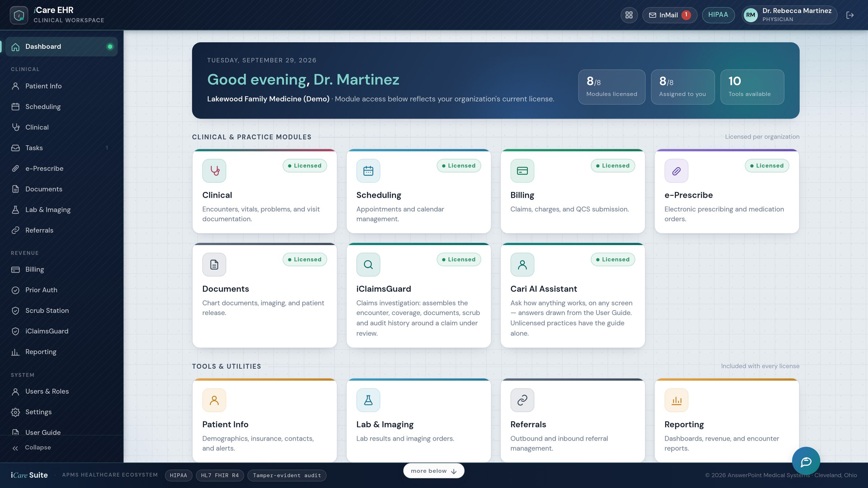Click the Scheduling module calendar icon
Screen dimensions: 868x488
pos(368,171)
